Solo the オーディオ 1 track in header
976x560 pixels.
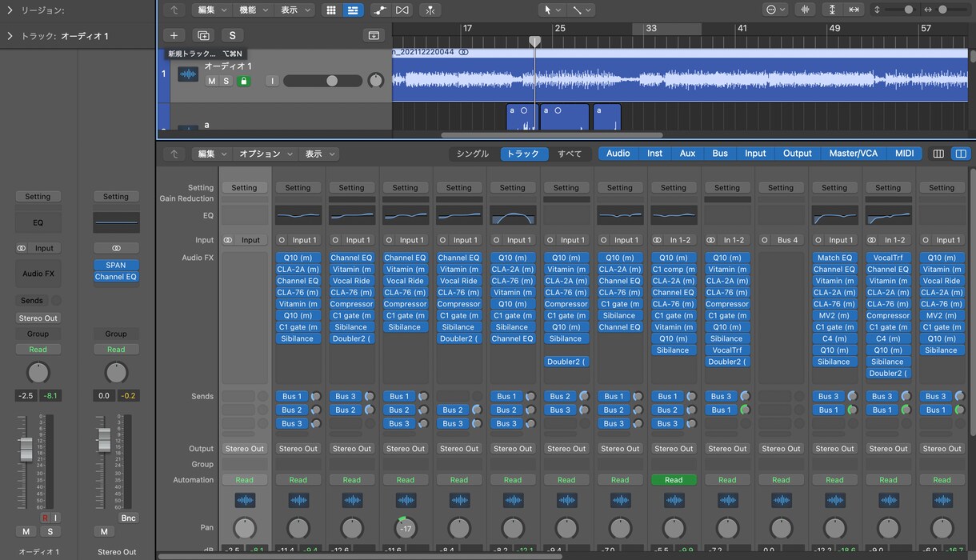click(226, 81)
